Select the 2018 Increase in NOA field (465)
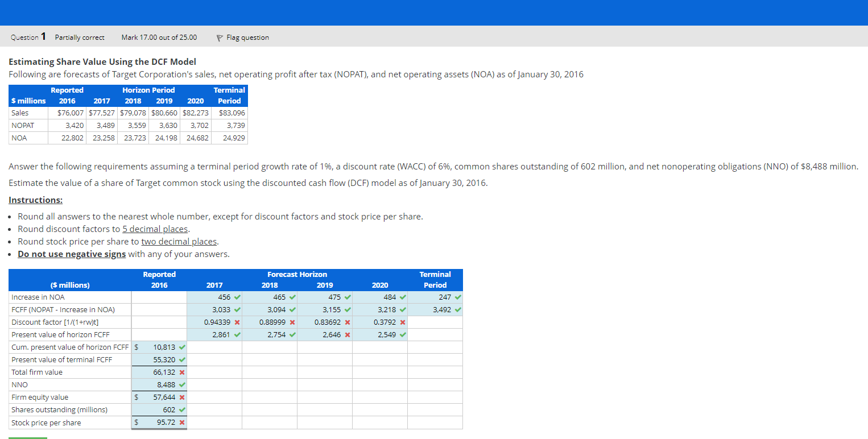The height and width of the screenshot is (439, 868). [x=270, y=297]
